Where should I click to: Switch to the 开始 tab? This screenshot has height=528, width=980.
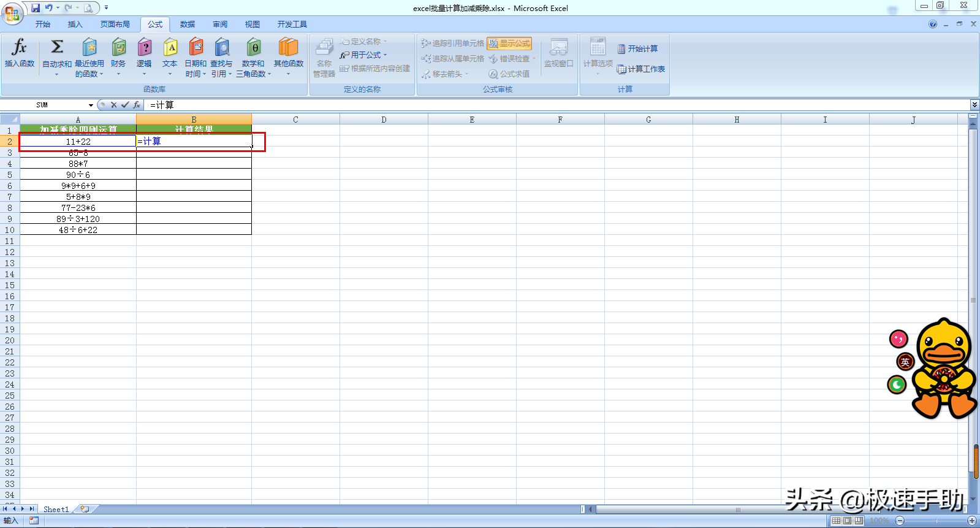coord(43,25)
